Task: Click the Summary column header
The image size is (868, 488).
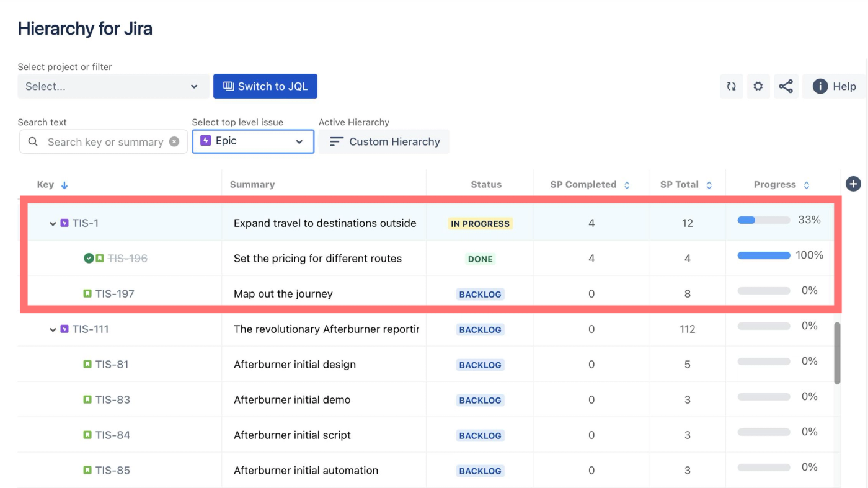Action: [x=252, y=185]
